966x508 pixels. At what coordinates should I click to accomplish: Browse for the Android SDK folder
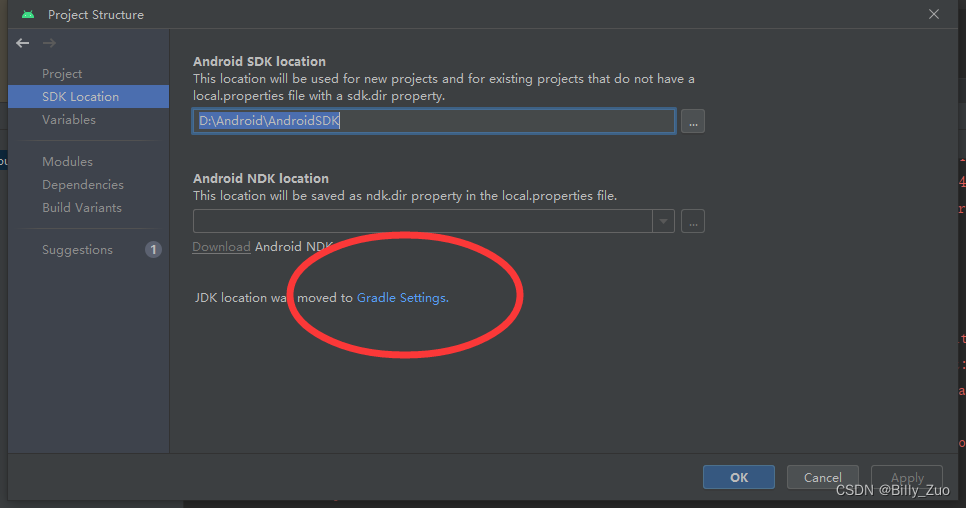coord(693,121)
